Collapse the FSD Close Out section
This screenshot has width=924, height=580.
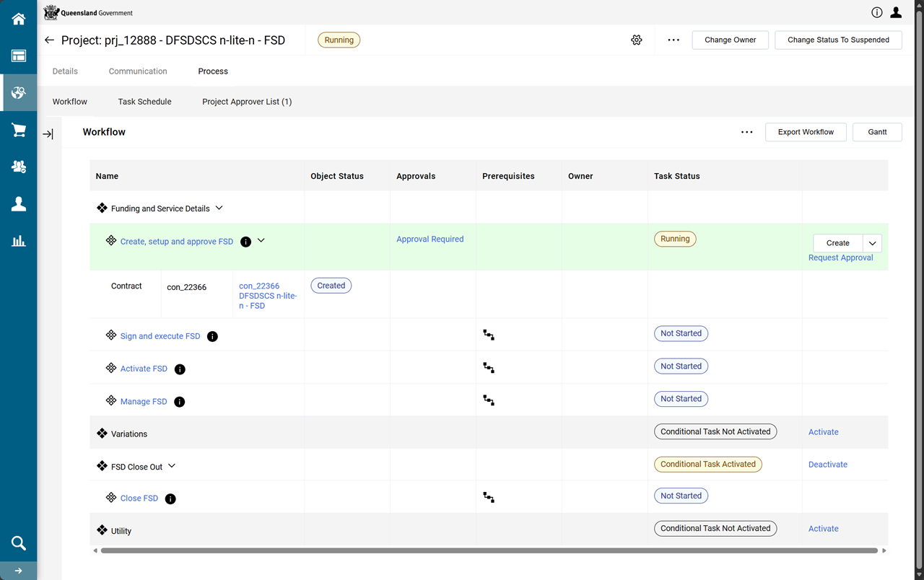[172, 466]
